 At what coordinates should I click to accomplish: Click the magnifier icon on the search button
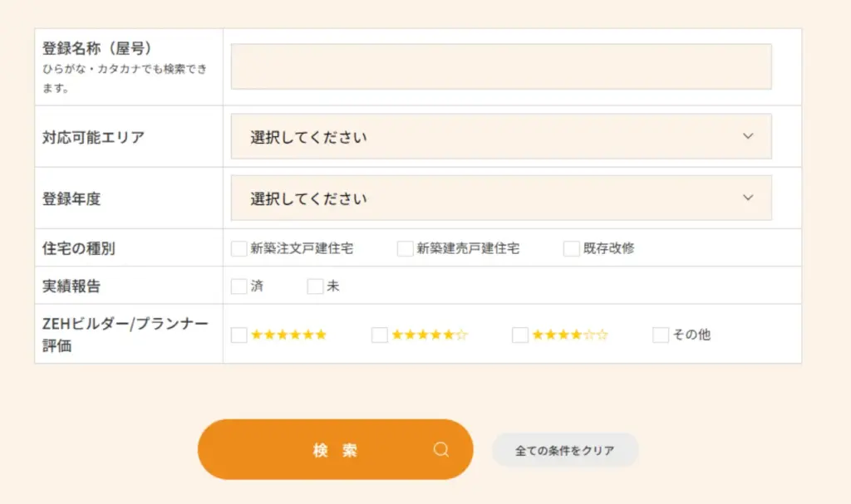441,449
